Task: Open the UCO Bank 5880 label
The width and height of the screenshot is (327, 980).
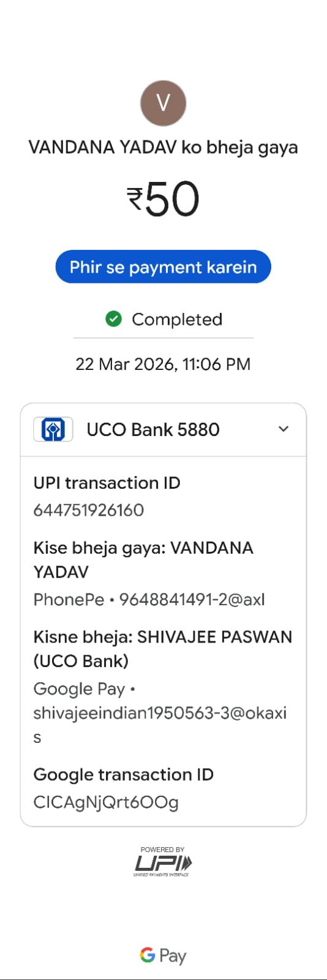Action: point(153,429)
